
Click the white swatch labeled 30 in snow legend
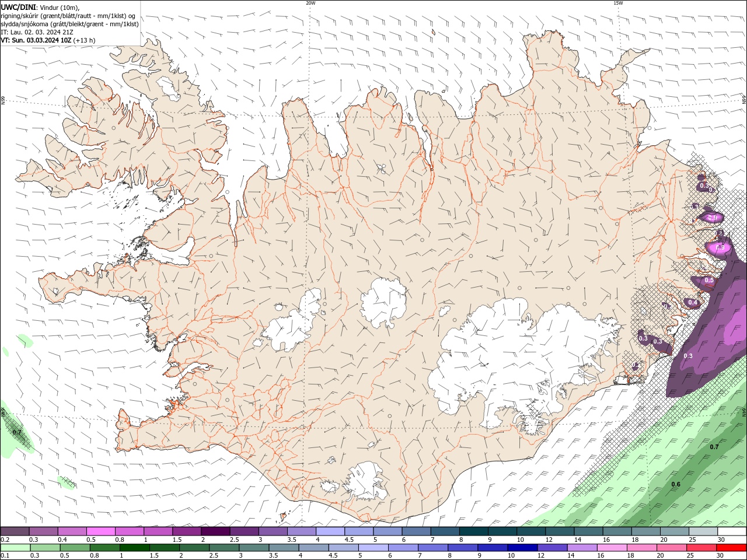[x=731, y=531]
